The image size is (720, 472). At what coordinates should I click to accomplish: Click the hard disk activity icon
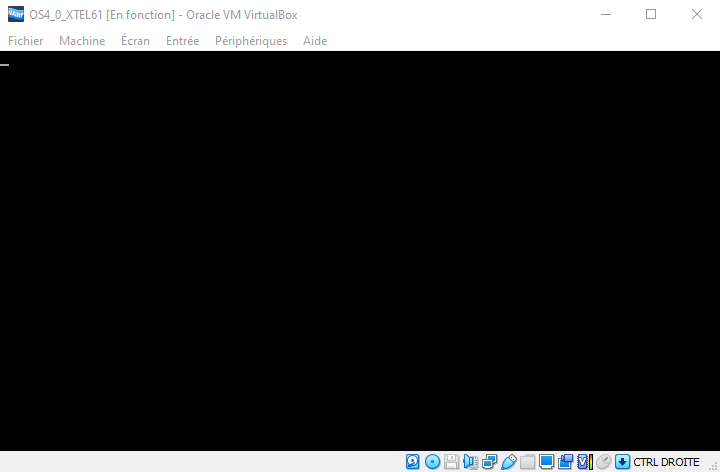(x=412, y=461)
